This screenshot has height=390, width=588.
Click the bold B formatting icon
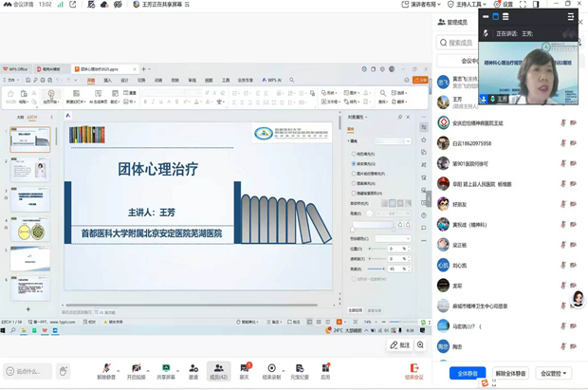[x=145, y=102]
